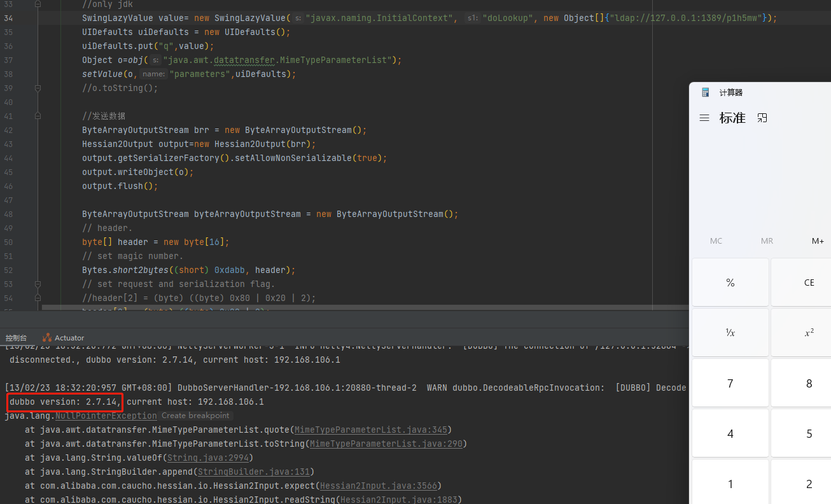Viewport: 831px width, 504px height.
Task: Click calculator digit 1 key
Action: tap(730, 484)
